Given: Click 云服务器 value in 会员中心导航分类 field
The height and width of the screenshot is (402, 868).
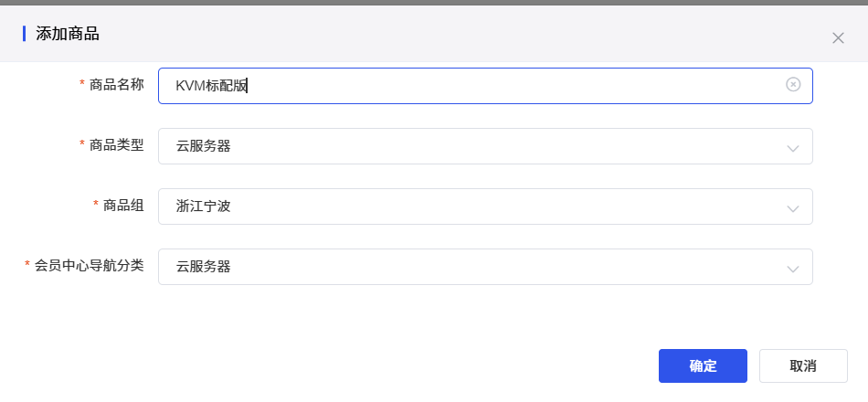Looking at the screenshot, I should point(204,267).
